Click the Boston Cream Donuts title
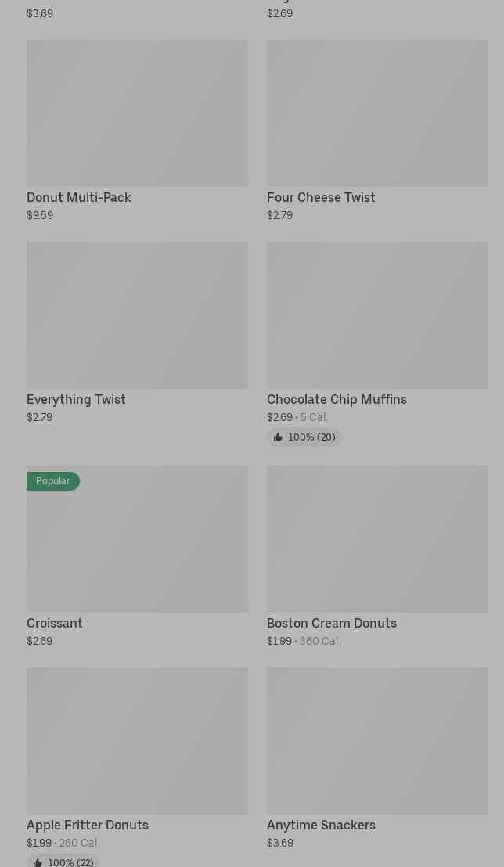Image resolution: width=504 pixels, height=867 pixels. pyautogui.click(x=332, y=623)
